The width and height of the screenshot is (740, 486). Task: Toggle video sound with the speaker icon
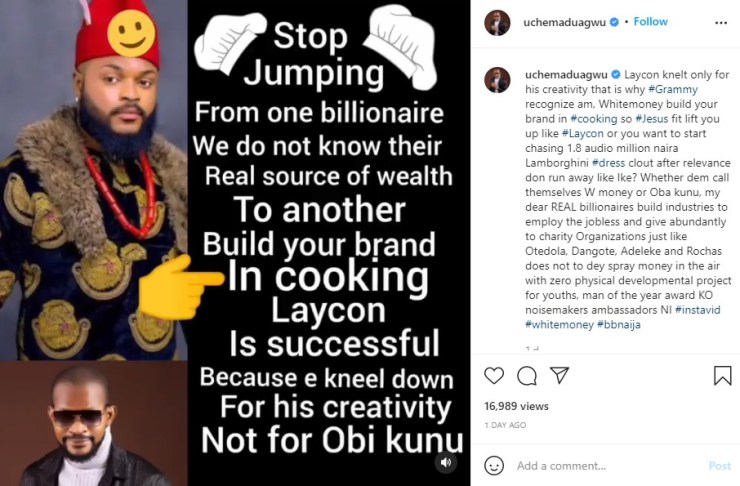(x=445, y=463)
